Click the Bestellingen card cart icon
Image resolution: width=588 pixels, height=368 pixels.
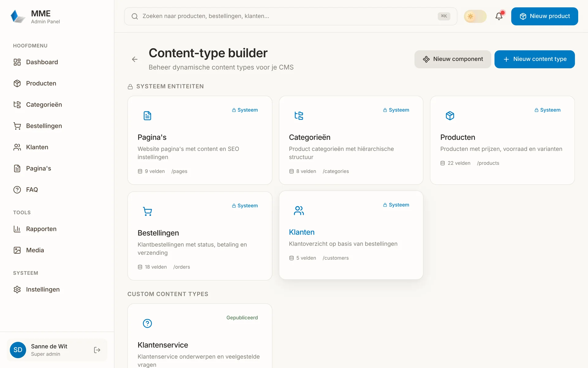[147, 211]
